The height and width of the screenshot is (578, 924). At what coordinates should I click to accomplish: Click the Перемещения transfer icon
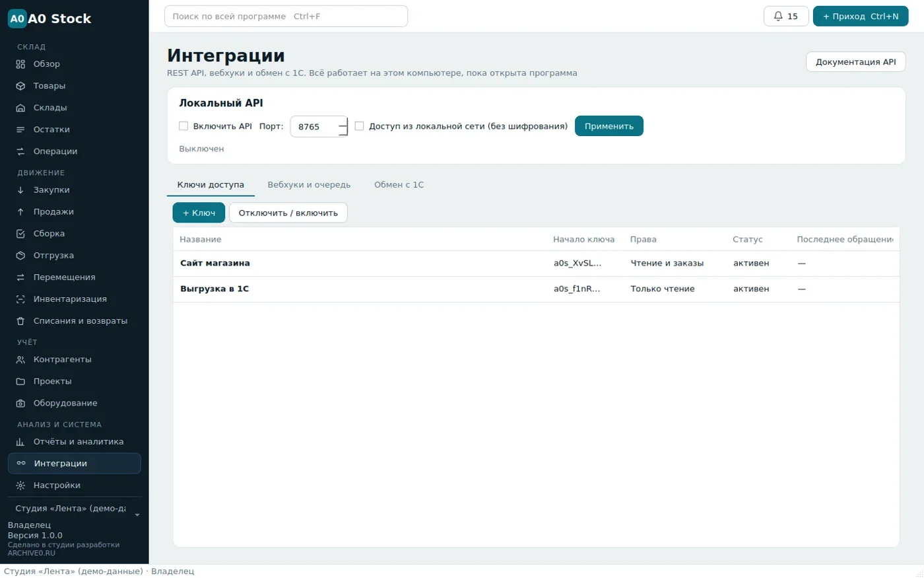click(20, 277)
